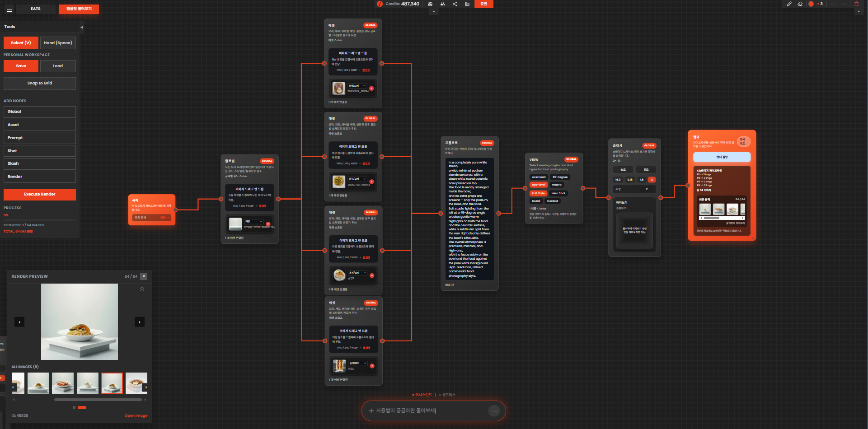Screen dimensions: 868x429
Task: Select the pencil draw tool
Action: pyautogui.click(x=789, y=4)
